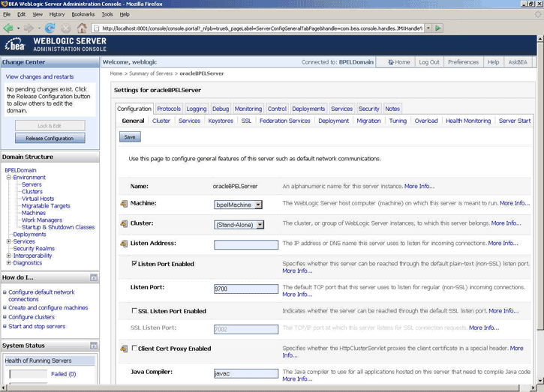
Task: Click Failed (0) server health link
Action: 64,374
